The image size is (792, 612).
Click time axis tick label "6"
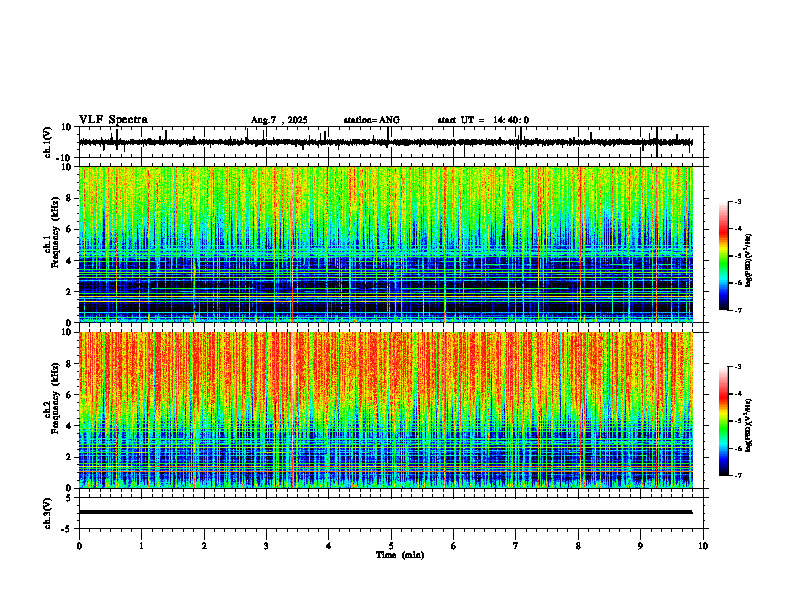pos(454,546)
